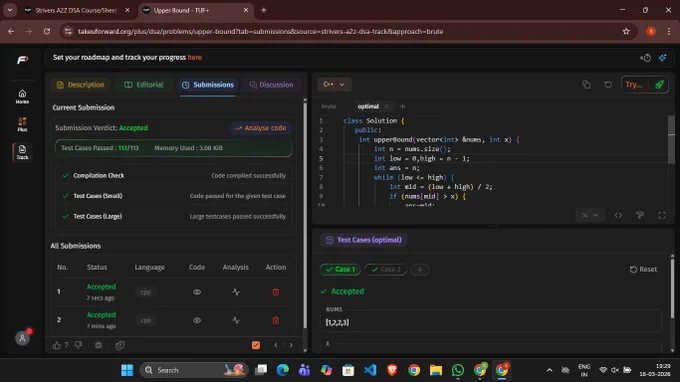View code of submission 2
Screen dimensions: 680x382
[x=197, y=320]
